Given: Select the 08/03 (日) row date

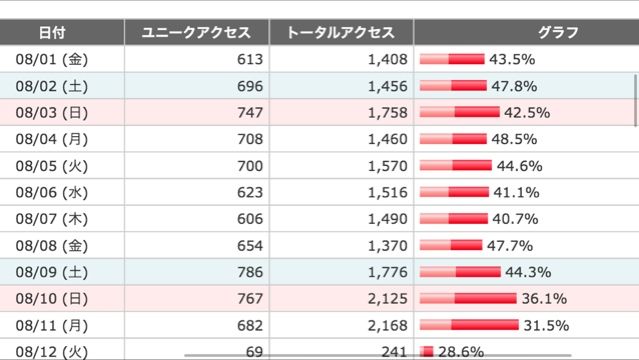Looking at the screenshot, I should 52,113.
